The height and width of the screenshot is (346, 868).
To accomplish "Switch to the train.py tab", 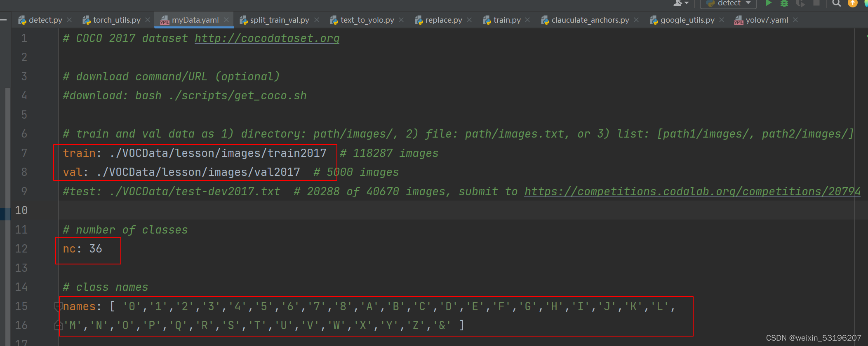I will (x=507, y=20).
